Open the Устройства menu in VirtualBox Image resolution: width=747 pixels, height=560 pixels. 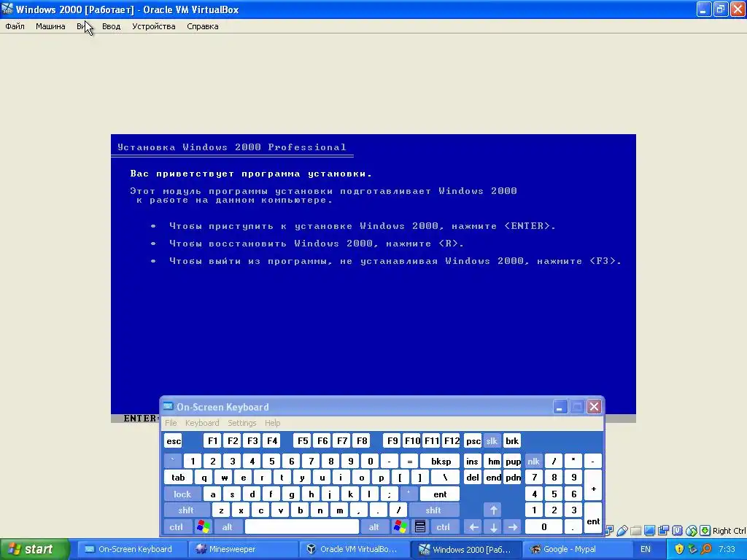[x=153, y=26]
